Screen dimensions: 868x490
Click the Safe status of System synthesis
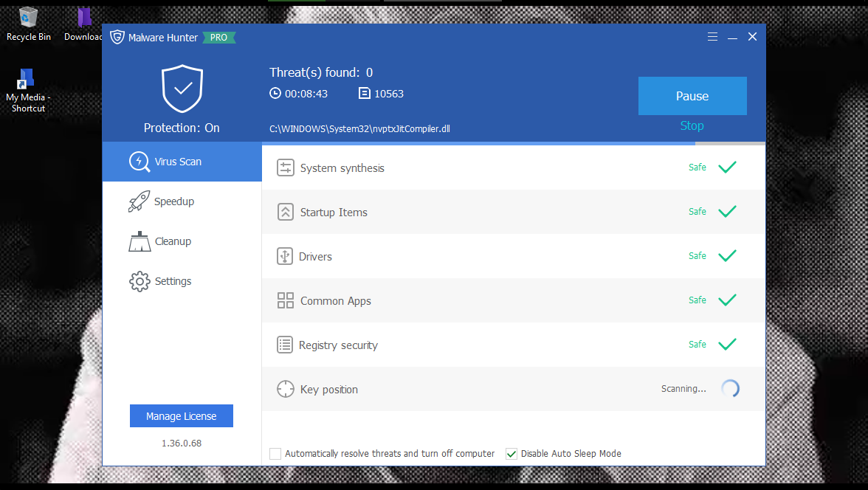coord(697,168)
